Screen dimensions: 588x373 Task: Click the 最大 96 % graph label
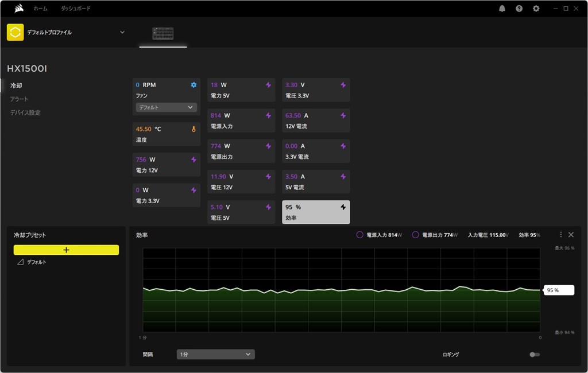pos(564,248)
